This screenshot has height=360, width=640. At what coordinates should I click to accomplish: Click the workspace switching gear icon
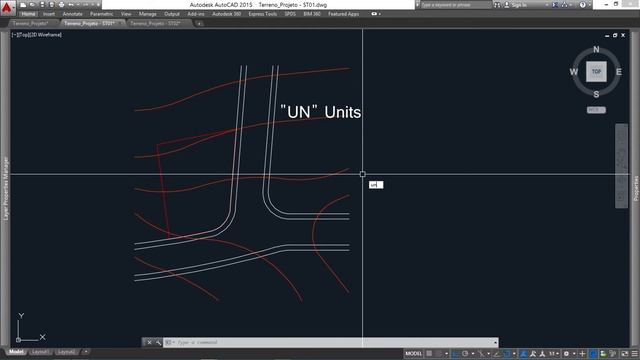point(566,353)
